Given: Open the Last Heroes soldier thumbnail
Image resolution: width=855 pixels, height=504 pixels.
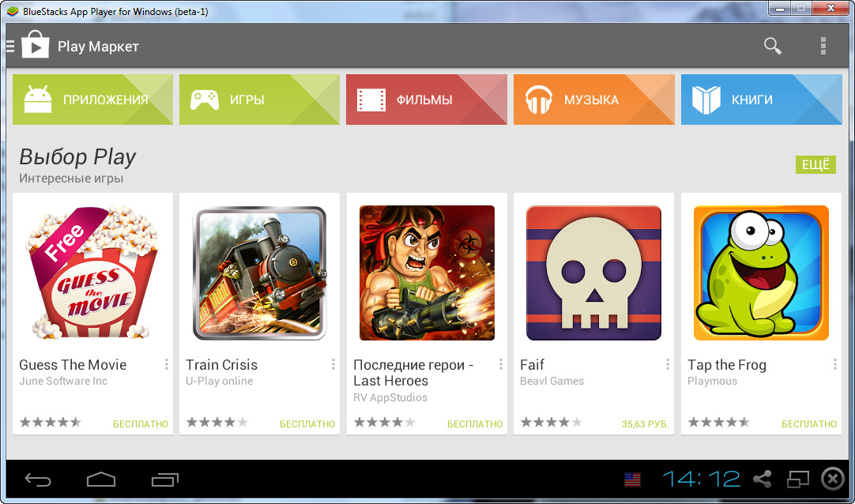Looking at the screenshot, I should click(427, 273).
